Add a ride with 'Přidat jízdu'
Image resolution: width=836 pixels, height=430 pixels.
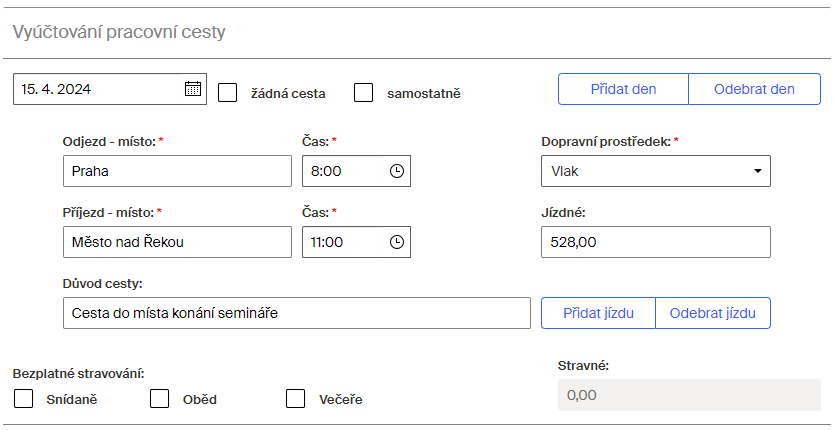598,313
